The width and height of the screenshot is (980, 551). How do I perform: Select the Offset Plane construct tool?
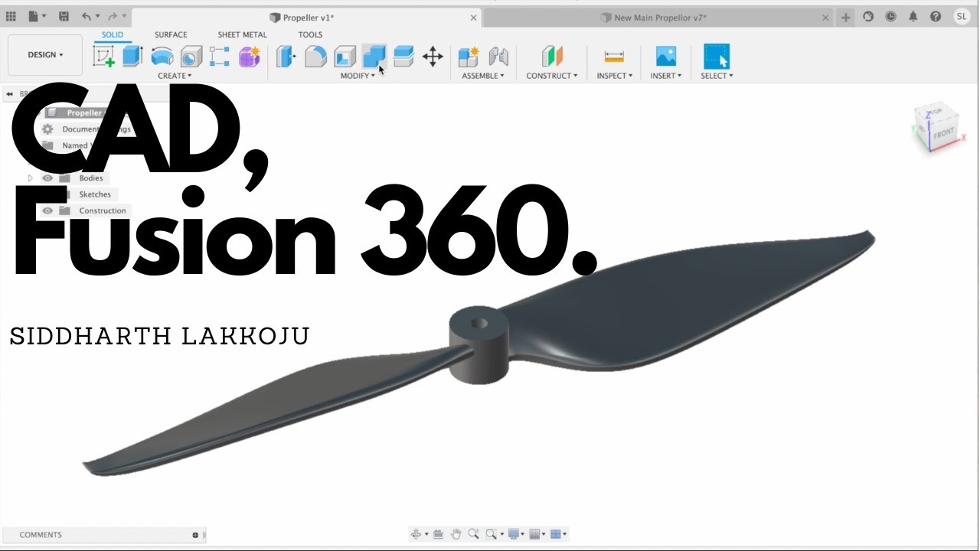[552, 56]
